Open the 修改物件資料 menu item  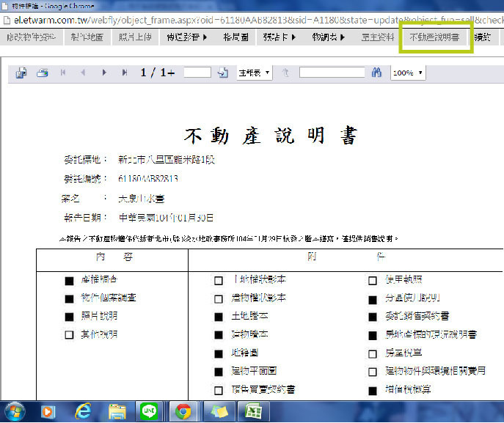31,37
